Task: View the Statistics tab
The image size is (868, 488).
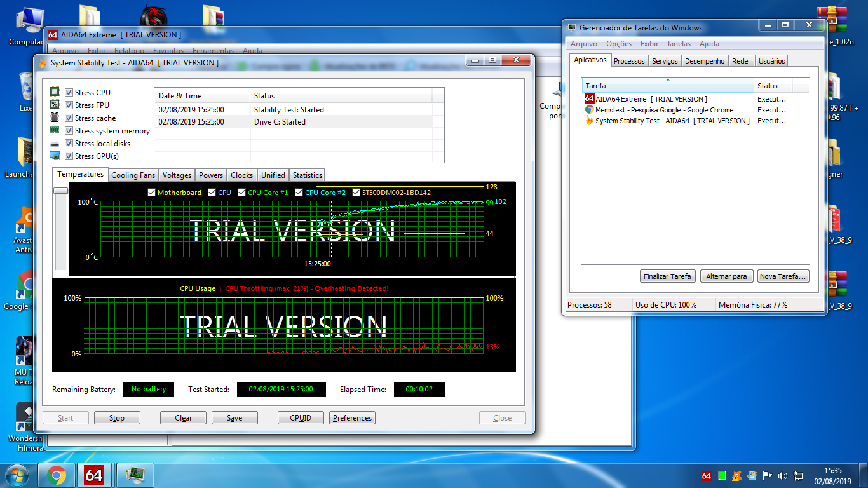Action: coord(308,175)
